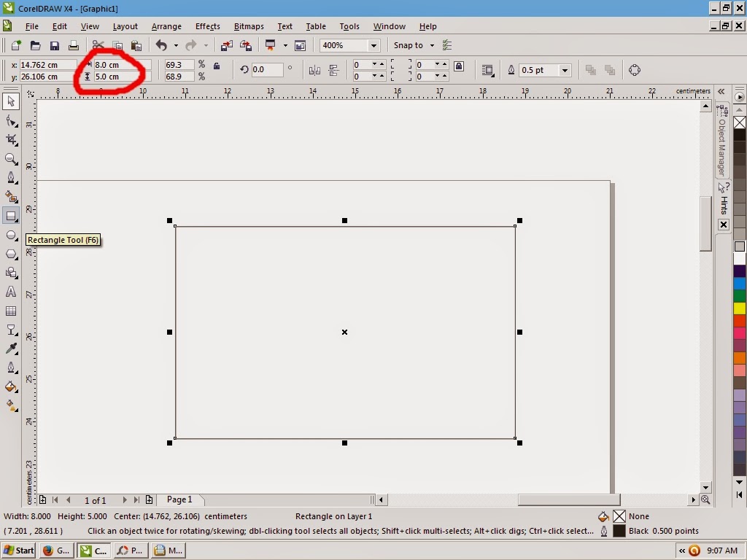Select the Ellipse tool
747x560 pixels.
tap(11, 235)
